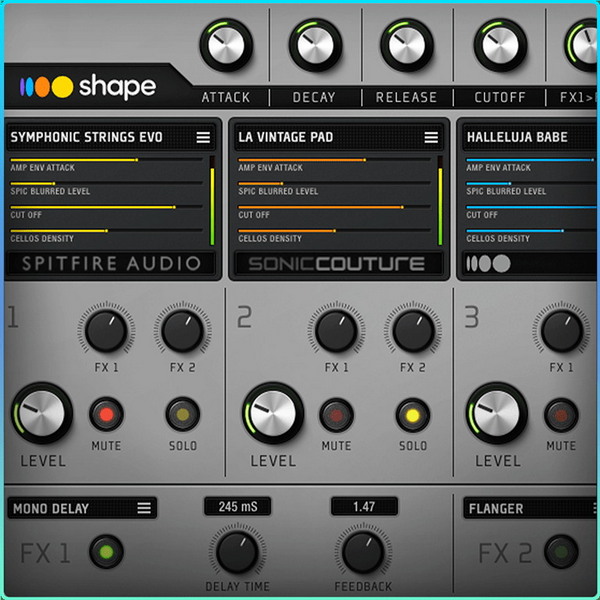
Task: Click the ATTACK label
Action: [226, 97]
